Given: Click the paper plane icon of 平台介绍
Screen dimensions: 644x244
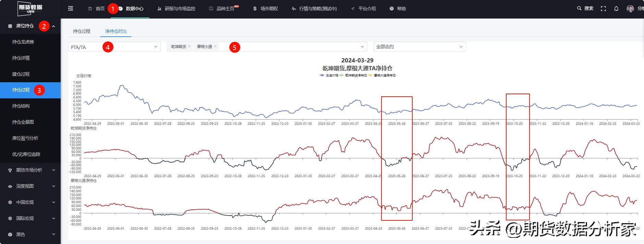Looking at the screenshot, I should 353,9.
